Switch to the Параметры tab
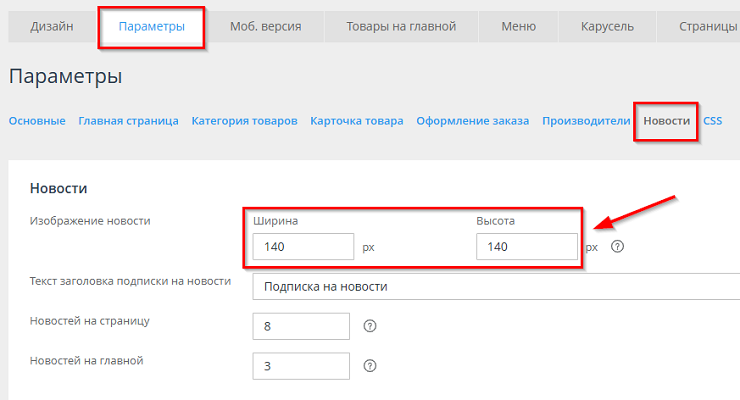 pyautogui.click(x=151, y=27)
